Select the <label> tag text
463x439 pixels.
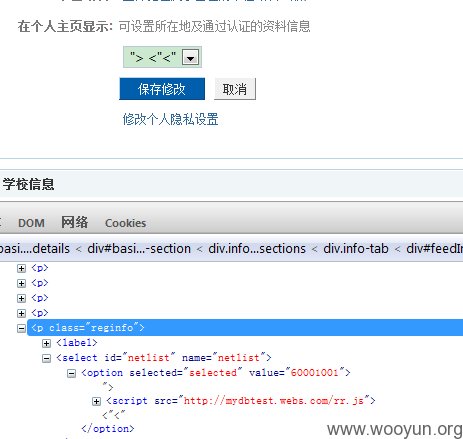[77, 343]
